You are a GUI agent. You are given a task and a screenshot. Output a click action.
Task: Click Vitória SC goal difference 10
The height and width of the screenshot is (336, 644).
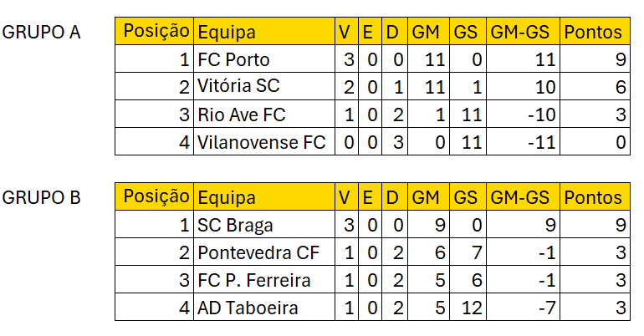tap(523, 87)
